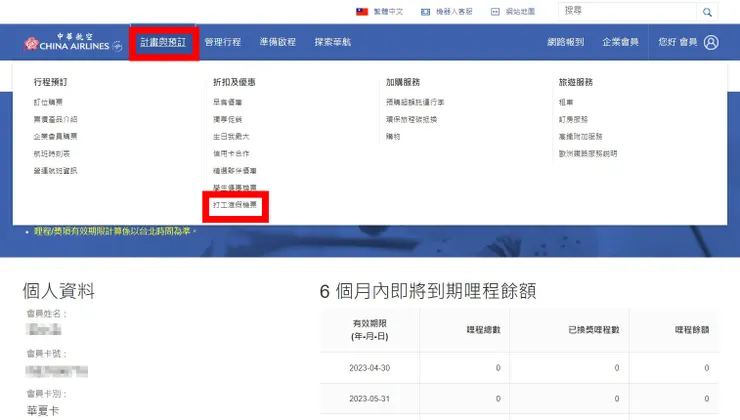The image size is (740, 420).
Task: Click the 2023-05-31 expiry date cell
Action: (370, 399)
